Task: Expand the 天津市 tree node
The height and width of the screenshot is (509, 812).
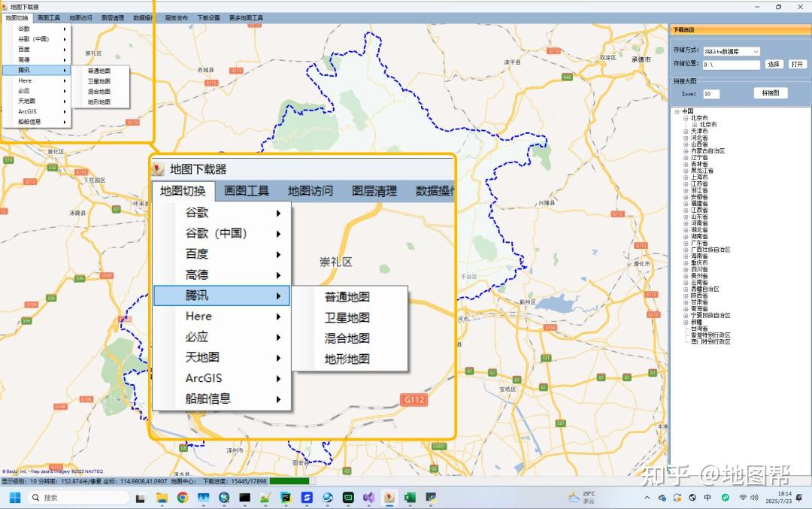Action: coord(686,132)
